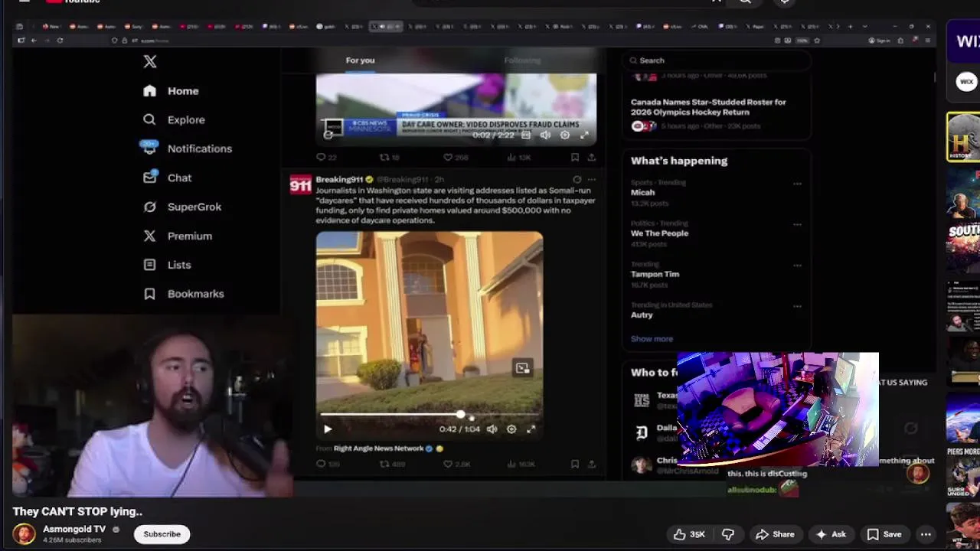Image resolution: width=980 pixels, height=551 pixels.
Task: Play the Breaking911 post video
Action: coord(328,429)
